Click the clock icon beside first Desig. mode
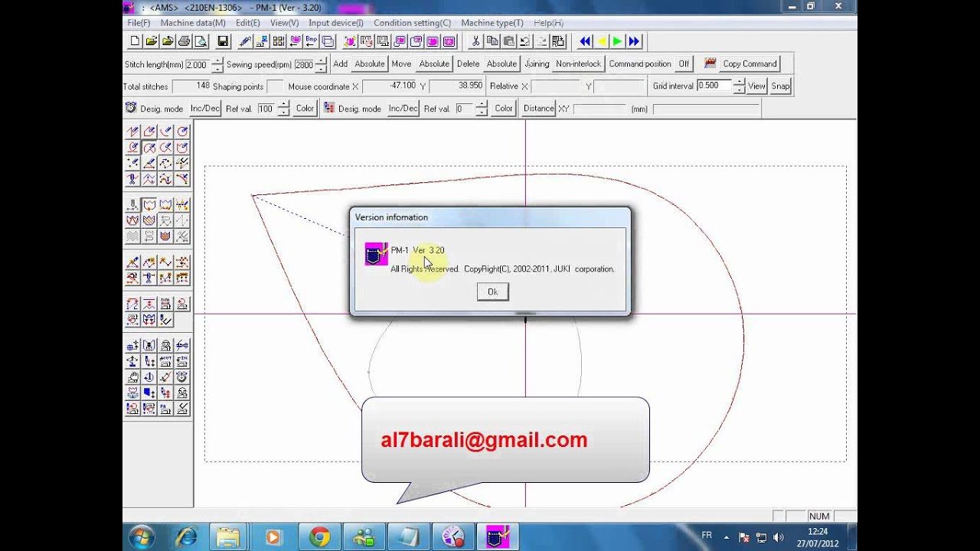 (x=131, y=108)
